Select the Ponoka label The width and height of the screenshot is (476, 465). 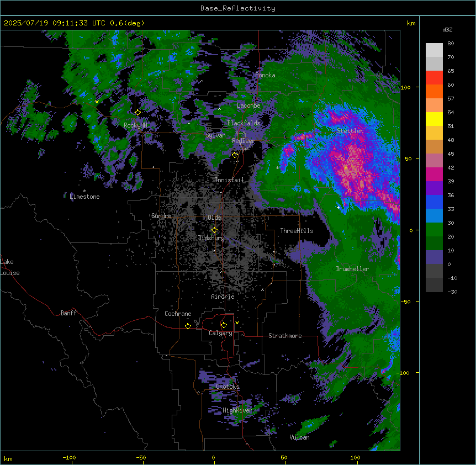click(x=265, y=75)
